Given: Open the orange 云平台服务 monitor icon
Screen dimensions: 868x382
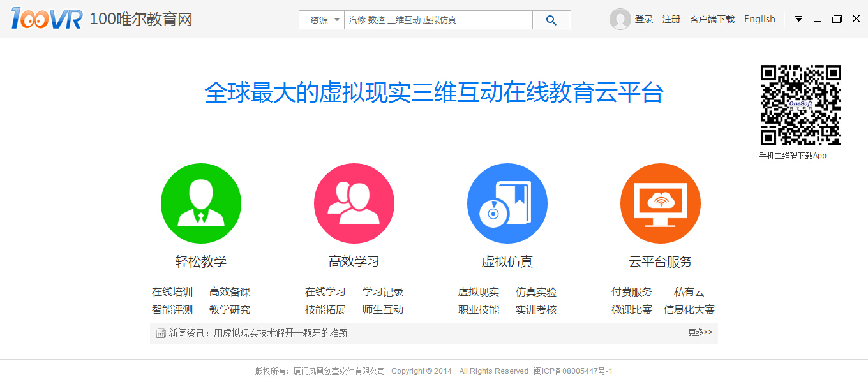Looking at the screenshot, I should point(661,203).
